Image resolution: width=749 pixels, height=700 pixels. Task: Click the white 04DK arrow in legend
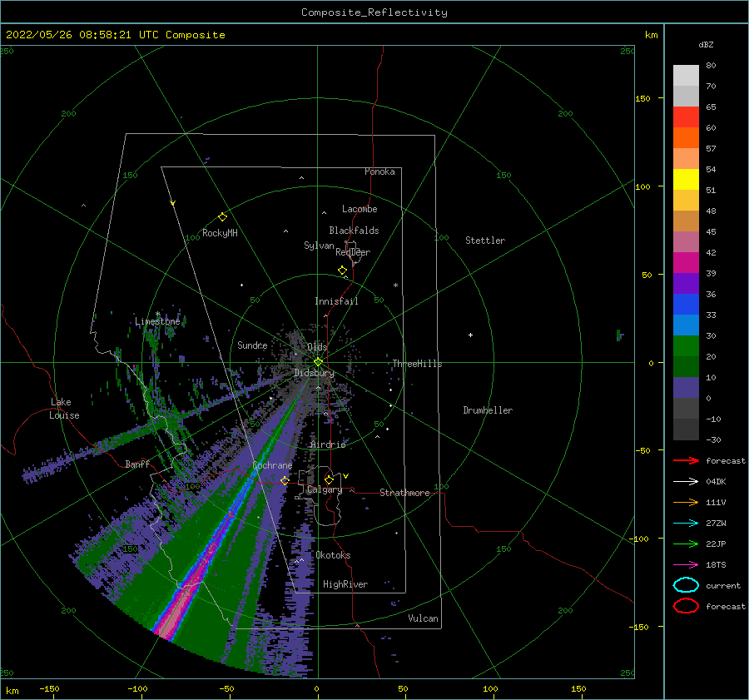tap(686, 482)
